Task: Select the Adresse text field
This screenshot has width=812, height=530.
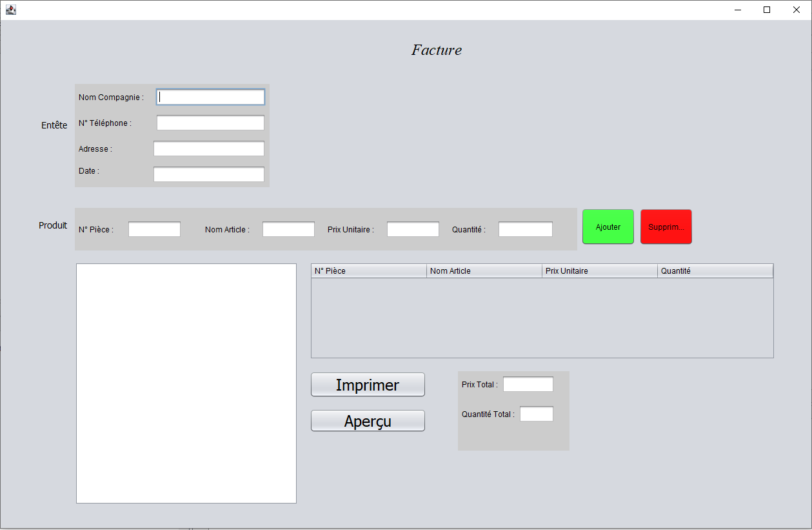Action: (209, 148)
